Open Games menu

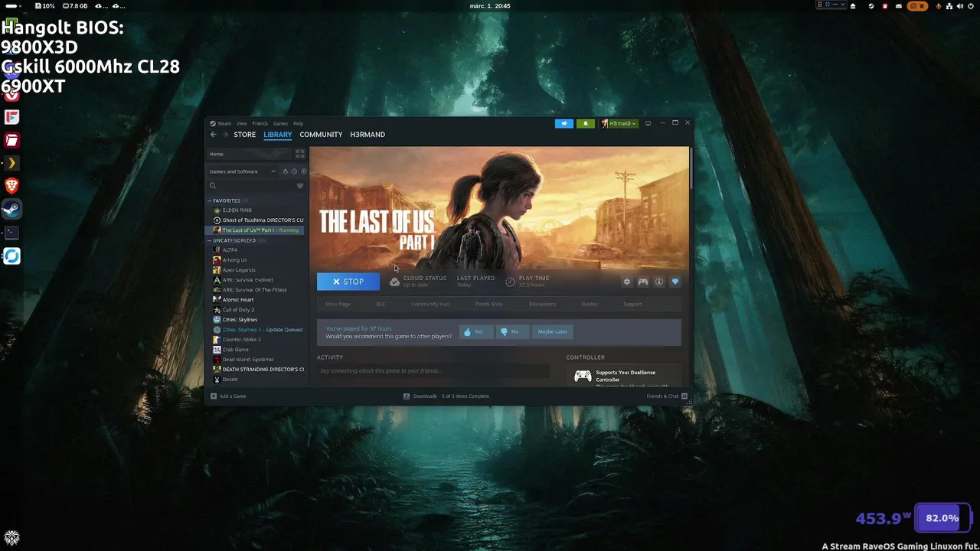280,123
